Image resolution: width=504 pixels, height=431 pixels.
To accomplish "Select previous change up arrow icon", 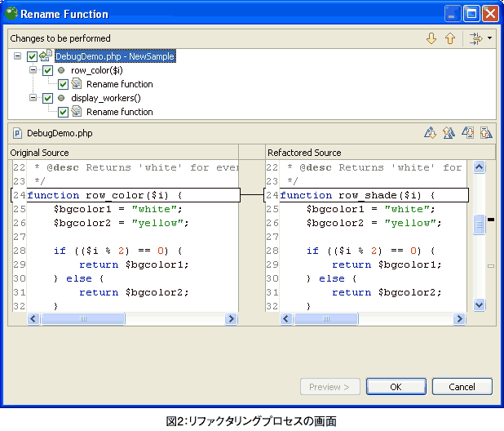I will click(450, 38).
